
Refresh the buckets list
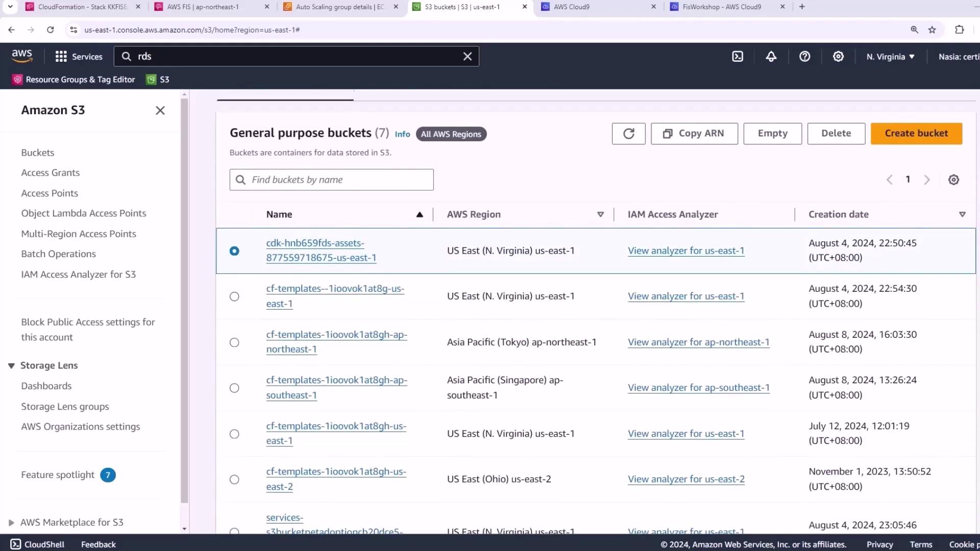click(x=628, y=134)
